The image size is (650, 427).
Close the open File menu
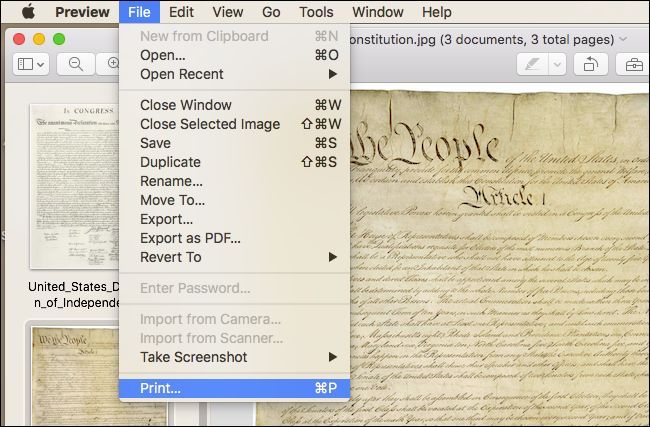click(139, 12)
